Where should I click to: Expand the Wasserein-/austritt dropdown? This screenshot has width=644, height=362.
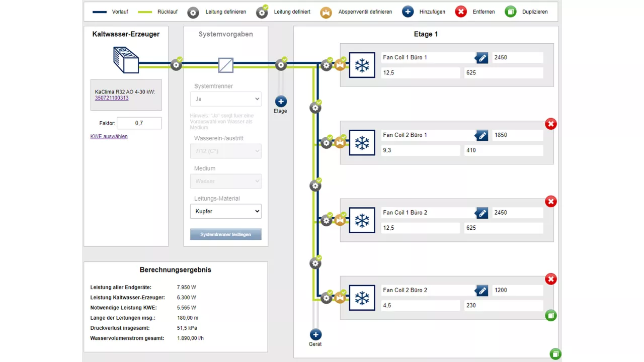[x=226, y=151]
